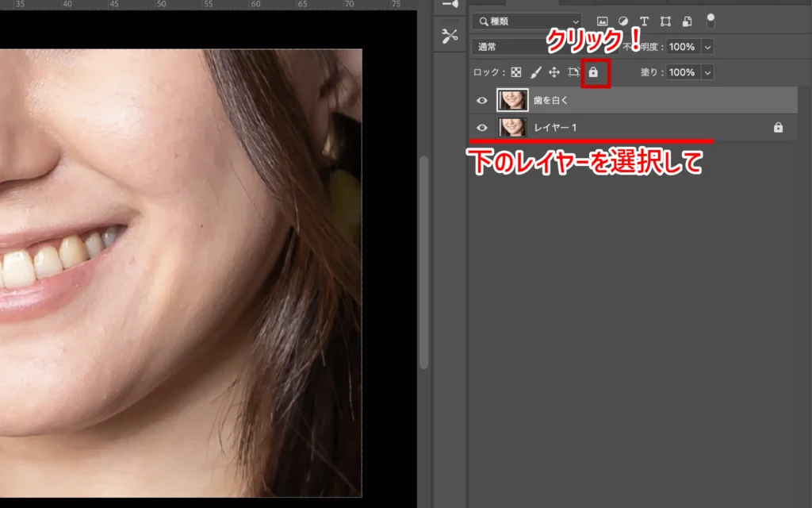Filter layers by shape layer icon

pos(665,21)
